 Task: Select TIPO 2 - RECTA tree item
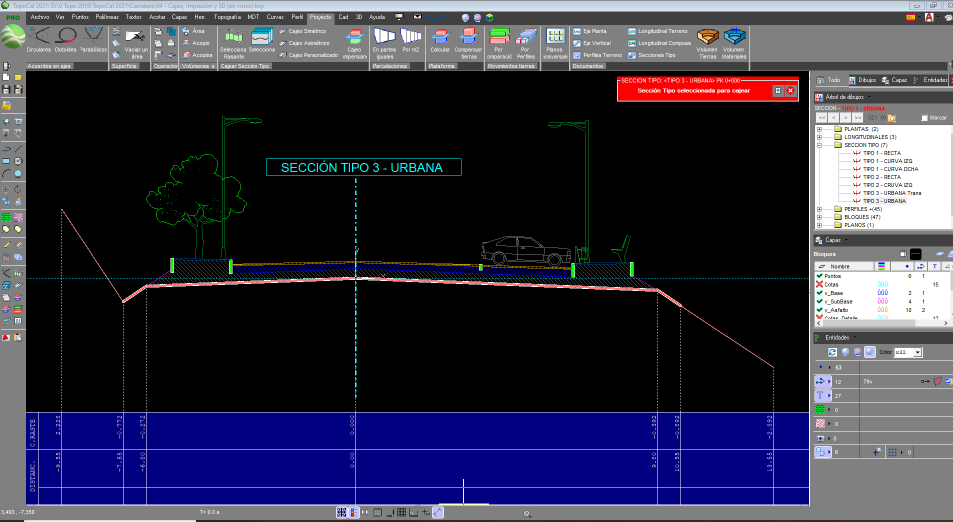(x=881, y=176)
